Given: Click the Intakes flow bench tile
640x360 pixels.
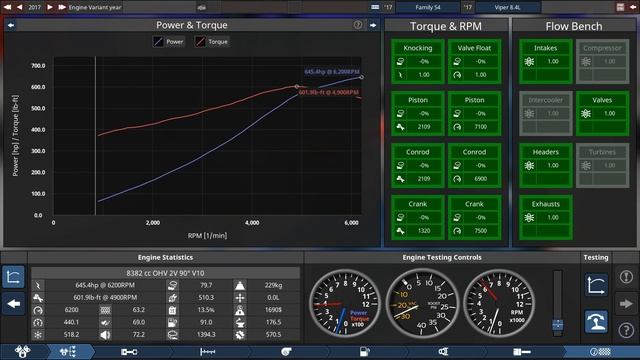Looking at the screenshot, I should [546, 62].
